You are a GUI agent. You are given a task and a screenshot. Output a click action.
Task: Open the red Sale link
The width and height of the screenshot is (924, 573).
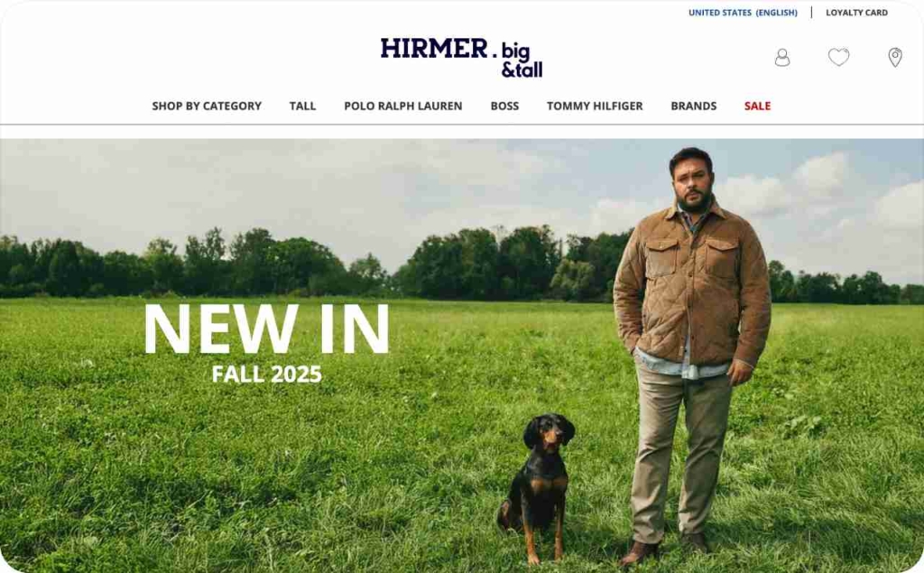(x=757, y=106)
